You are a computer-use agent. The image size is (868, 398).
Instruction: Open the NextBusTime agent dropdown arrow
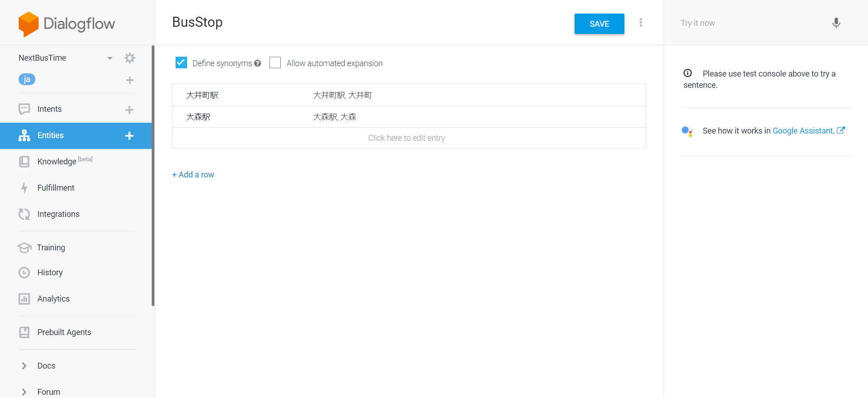(x=110, y=58)
